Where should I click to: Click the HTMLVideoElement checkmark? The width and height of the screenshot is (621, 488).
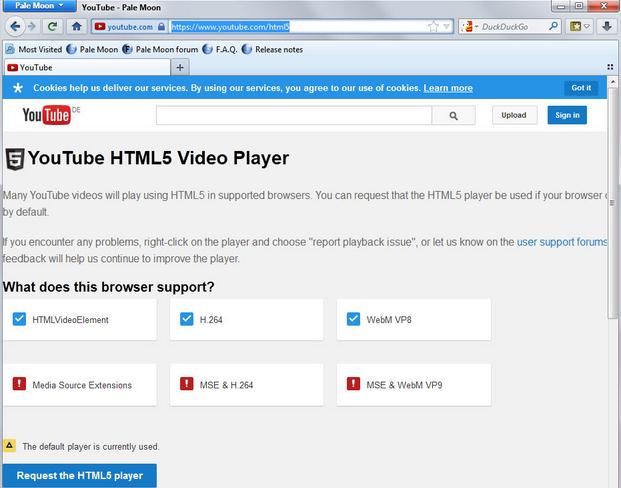coord(19,319)
